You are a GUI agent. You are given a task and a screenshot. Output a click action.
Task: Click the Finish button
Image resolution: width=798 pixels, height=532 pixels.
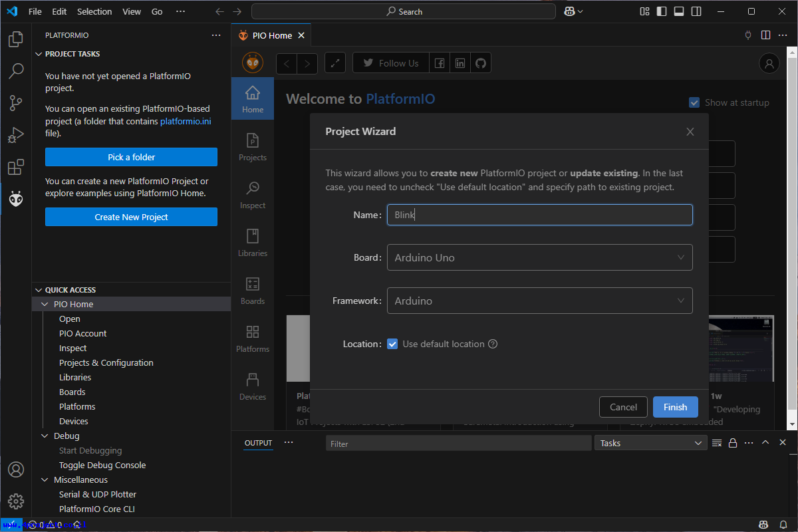click(x=676, y=407)
